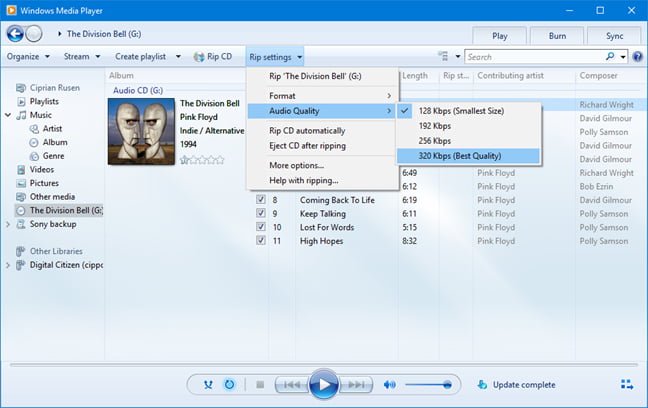The height and width of the screenshot is (408, 648).
Task: Toggle repeat in playback controls
Action: coord(229,385)
